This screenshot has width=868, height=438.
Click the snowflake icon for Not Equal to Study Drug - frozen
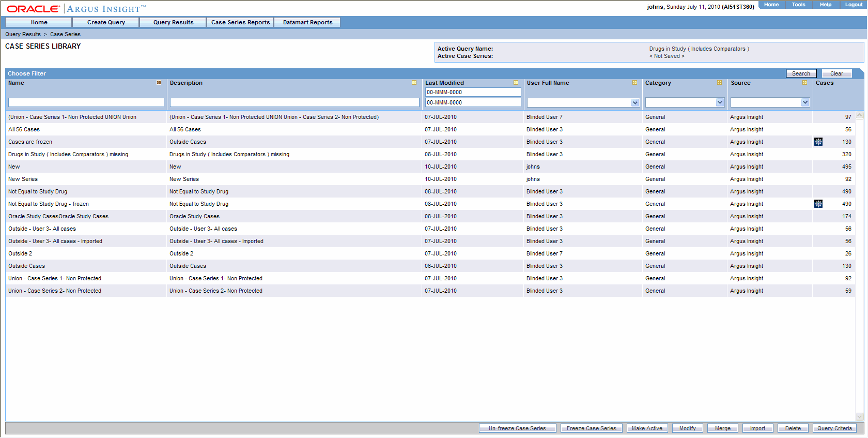point(818,204)
